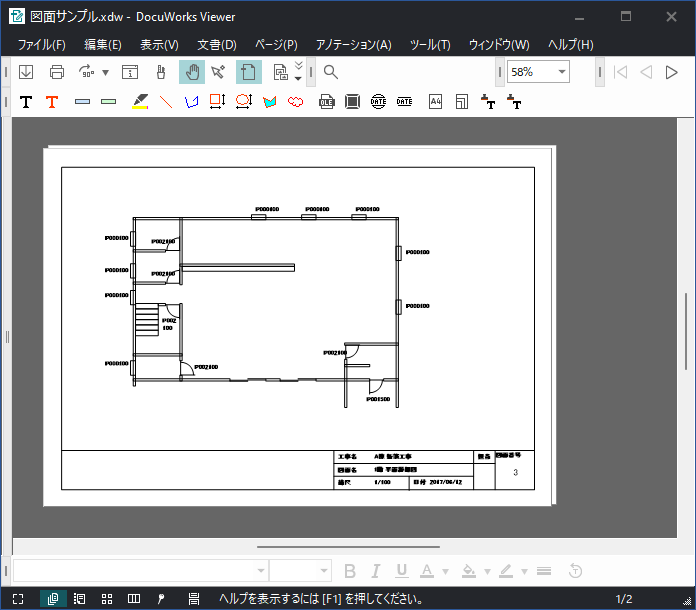Select the green sticky note tool
The image size is (696, 610).
tap(108, 102)
